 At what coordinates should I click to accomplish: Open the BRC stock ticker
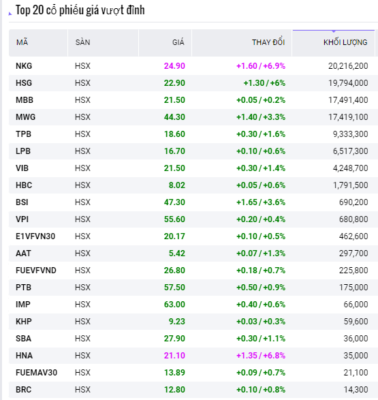pyautogui.click(x=23, y=390)
